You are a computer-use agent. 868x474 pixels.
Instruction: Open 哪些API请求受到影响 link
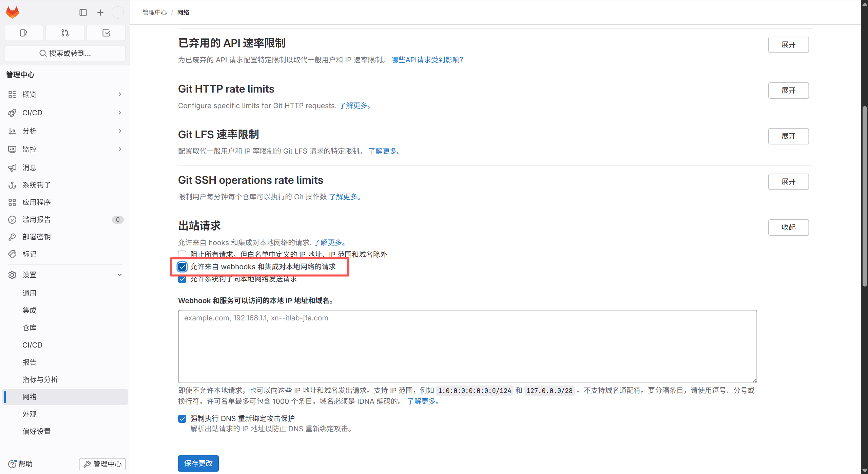click(x=427, y=60)
